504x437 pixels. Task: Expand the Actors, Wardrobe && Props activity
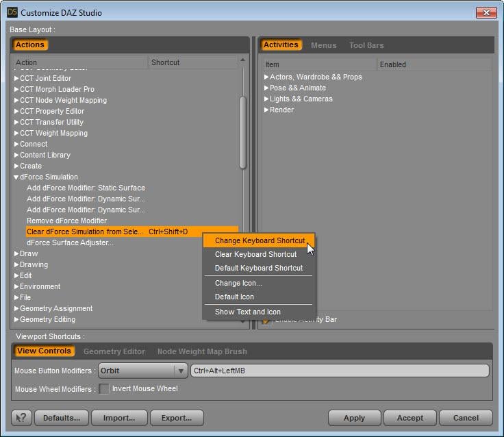(266, 77)
